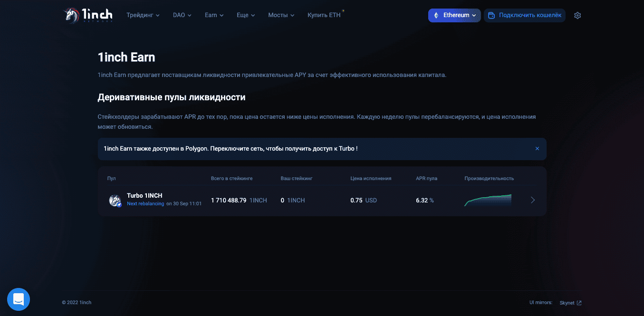Screen dimensions: 644x316
Task: Click the total staked 1 710 488.79 value
Action: point(229,201)
